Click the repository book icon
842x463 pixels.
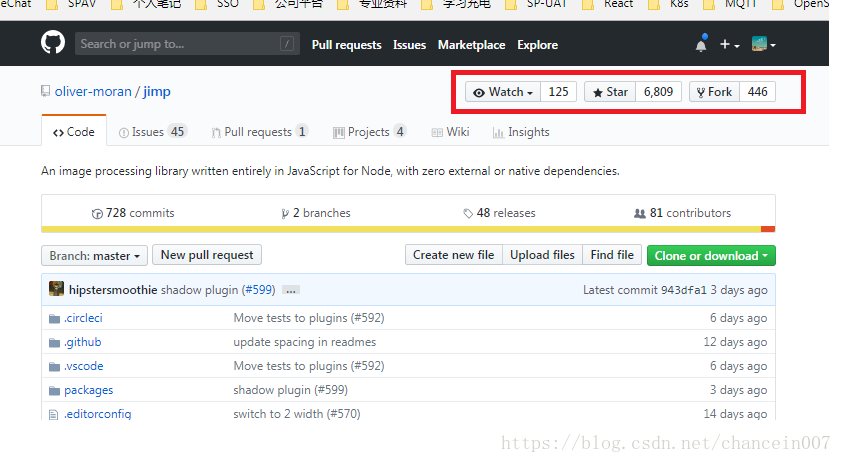pos(46,91)
